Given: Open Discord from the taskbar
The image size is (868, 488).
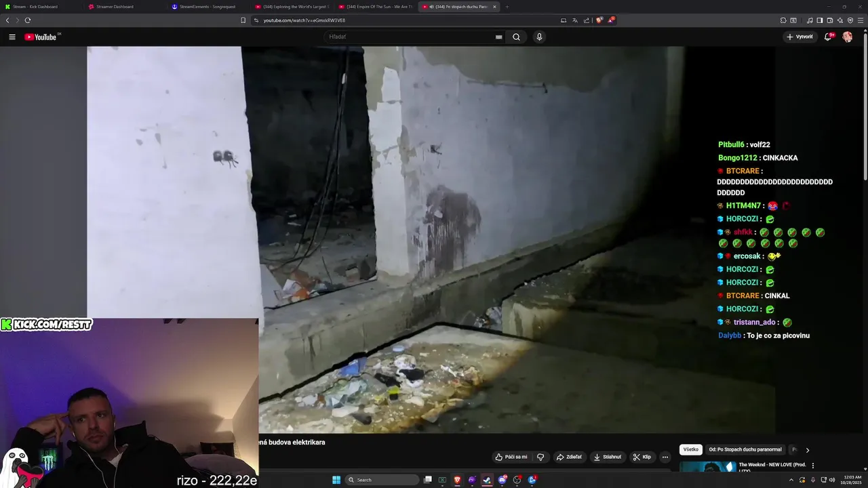Looking at the screenshot, I should pos(502,480).
